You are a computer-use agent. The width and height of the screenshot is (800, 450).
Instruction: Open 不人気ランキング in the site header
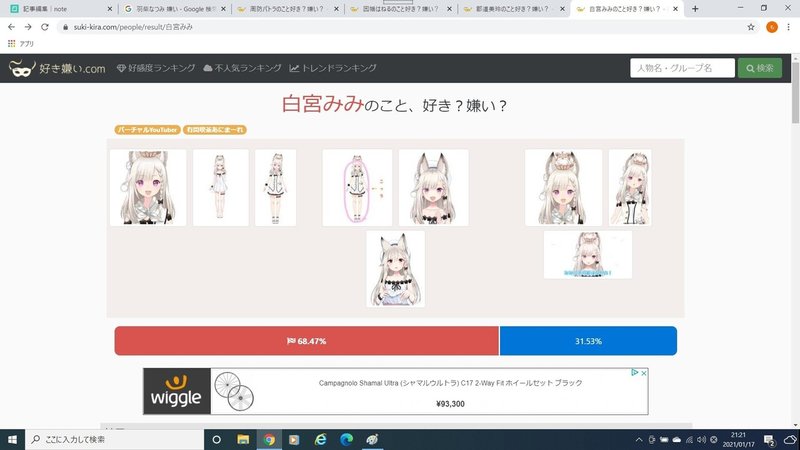click(x=242, y=68)
